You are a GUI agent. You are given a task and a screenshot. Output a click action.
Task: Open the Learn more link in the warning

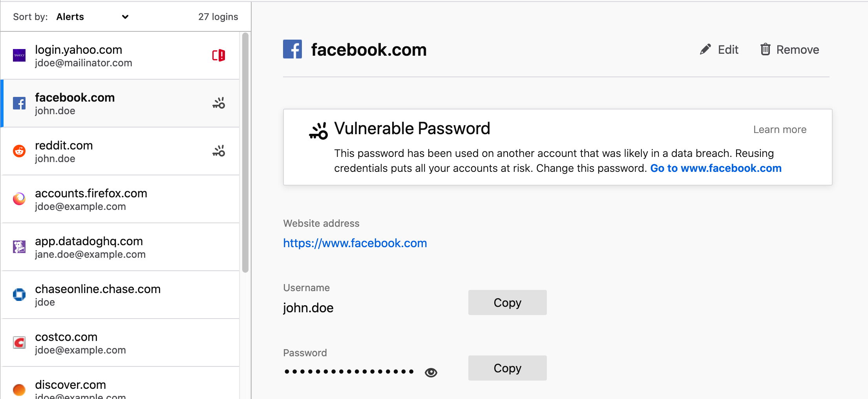tap(780, 129)
